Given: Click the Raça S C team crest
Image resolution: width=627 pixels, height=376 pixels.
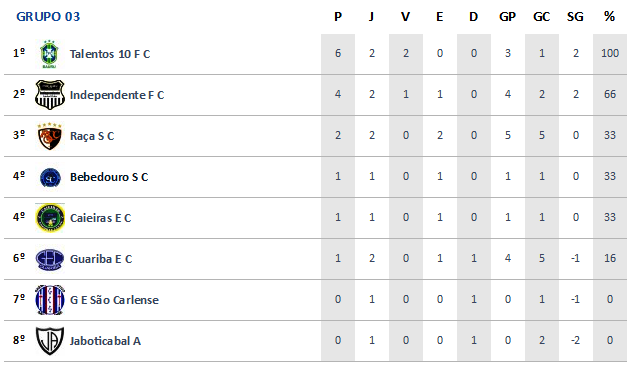Looking at the screenshot, I should coord(50,136).
